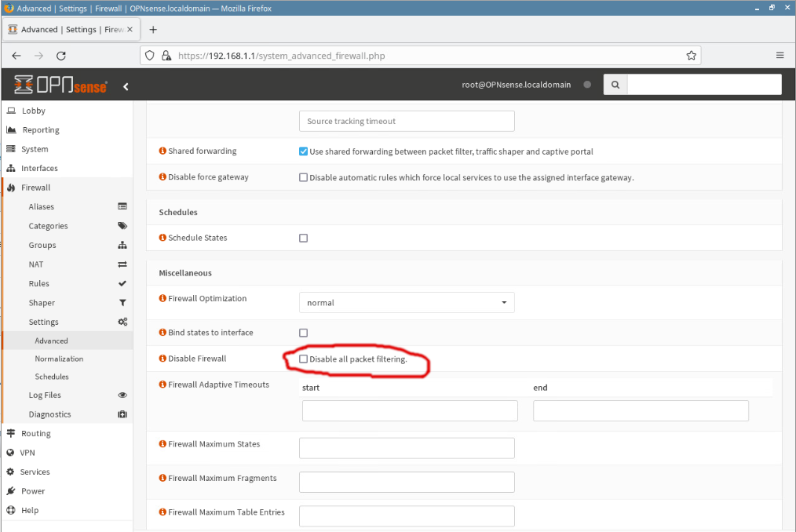Viewport: 796px width, 532px height.
Task: Click the Firewall Maximum States input field
Action: 407,448
